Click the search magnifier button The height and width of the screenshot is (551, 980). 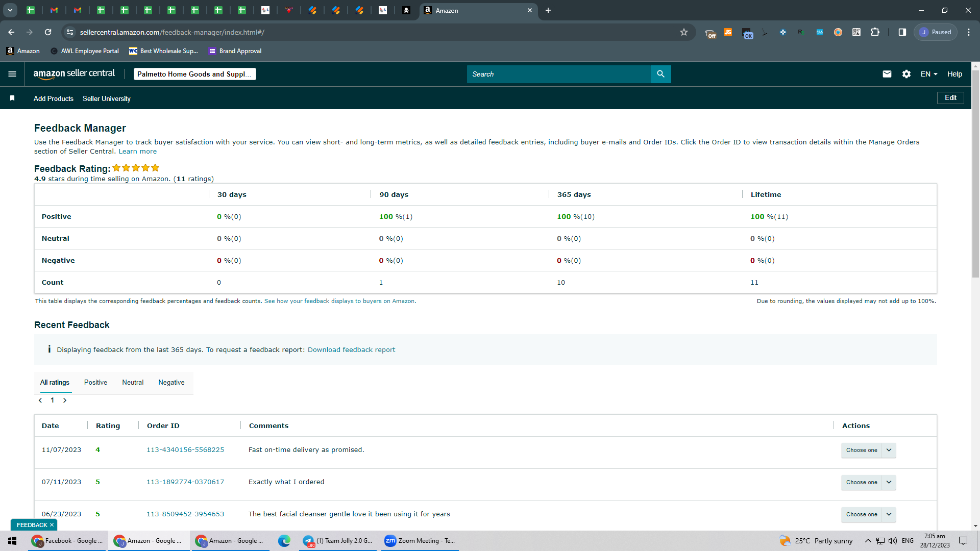(x=660, y=74)
